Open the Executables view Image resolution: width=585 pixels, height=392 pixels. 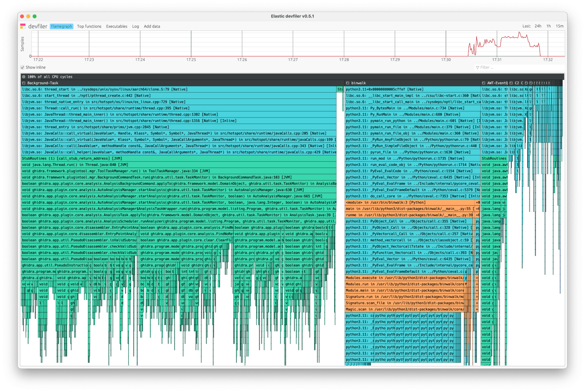click(116, 26)
